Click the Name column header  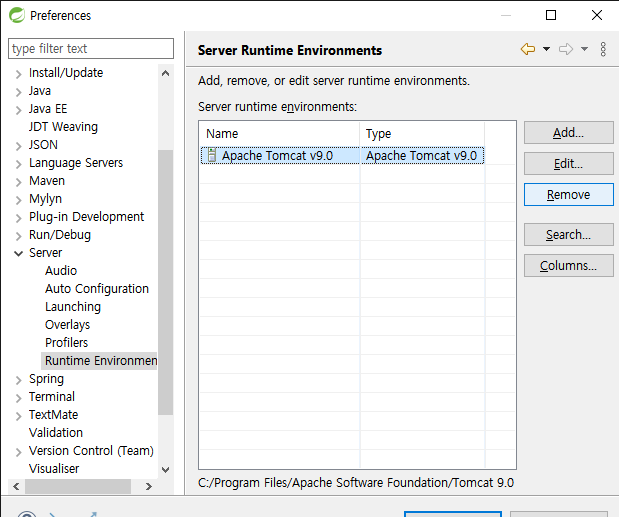point(279,134)
